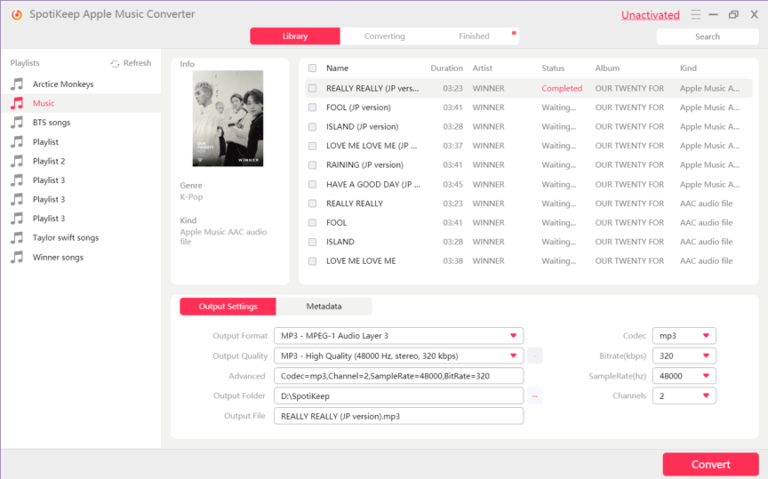Image resolution: width=768 pixels, height=479 pixels.
Task: Check the AAC ISLAND row checkbox
Action: (312, 241)
